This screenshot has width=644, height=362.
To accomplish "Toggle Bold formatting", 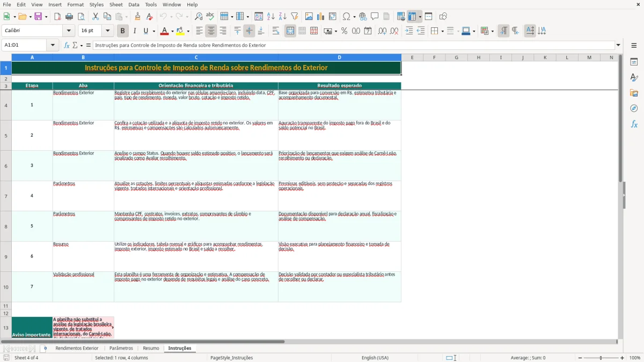I will tap(122, 31).
